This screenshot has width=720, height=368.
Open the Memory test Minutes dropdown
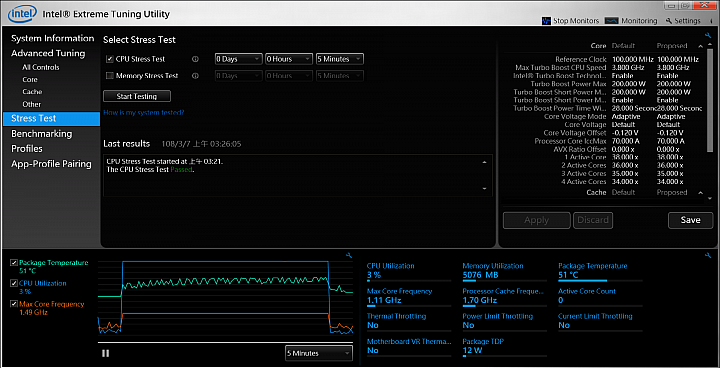(339, 76)
